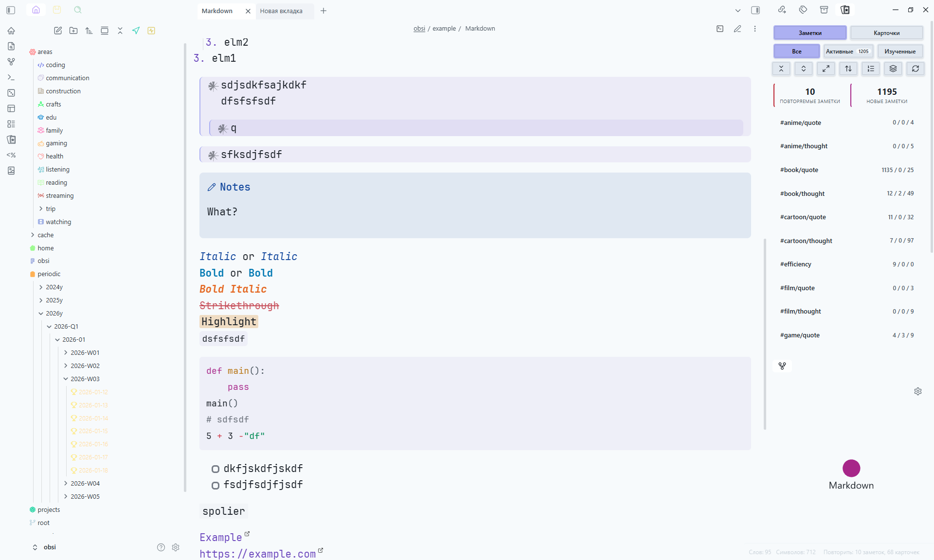Sort the decks with the arrows icon

pyautogui.click(x=848, y=69)
